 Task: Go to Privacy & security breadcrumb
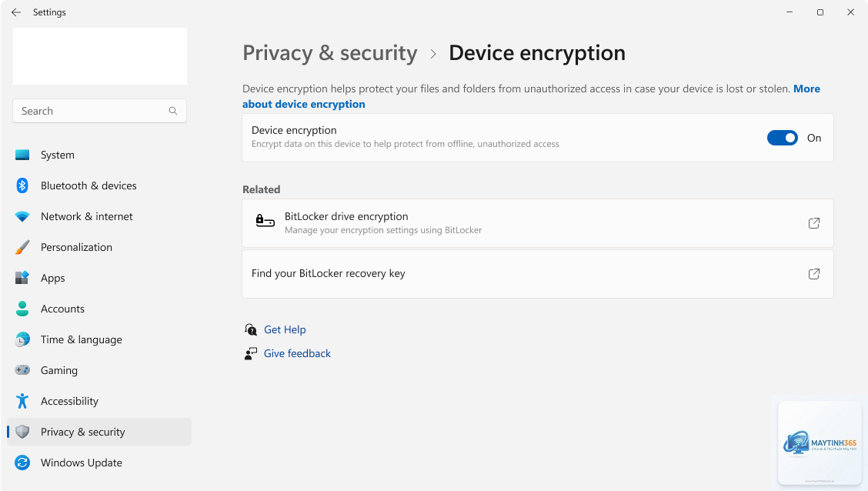[330, 53]
